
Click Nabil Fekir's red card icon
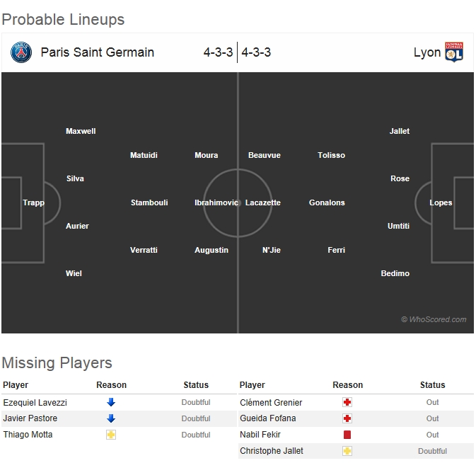(x=347, y=435)
